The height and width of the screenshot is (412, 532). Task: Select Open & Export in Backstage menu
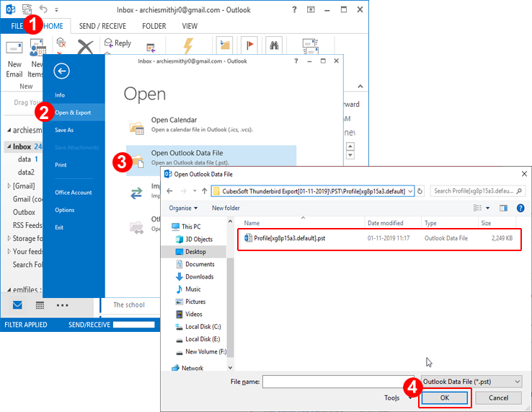(73, 113)
